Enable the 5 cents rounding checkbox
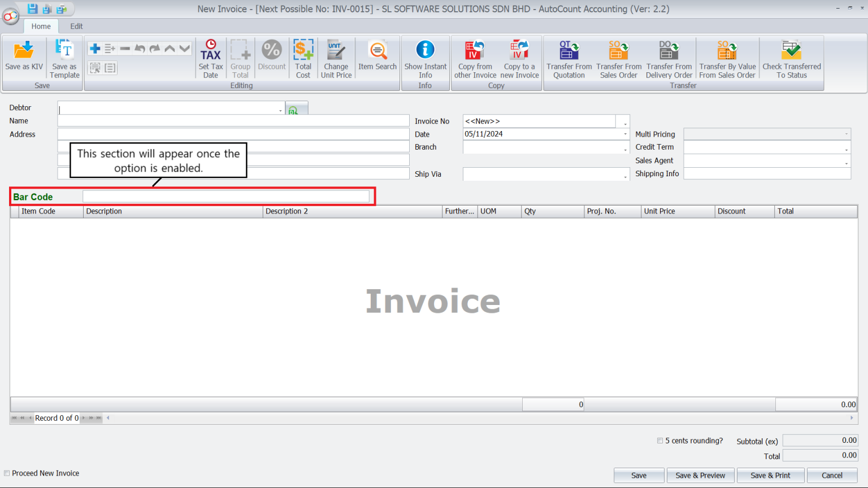 [x=659, y=441]
